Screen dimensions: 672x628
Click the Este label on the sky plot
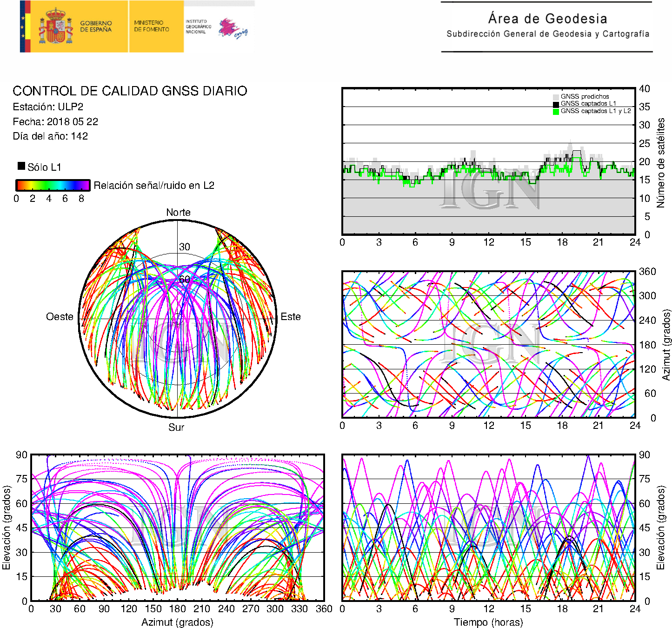point(291,317)
